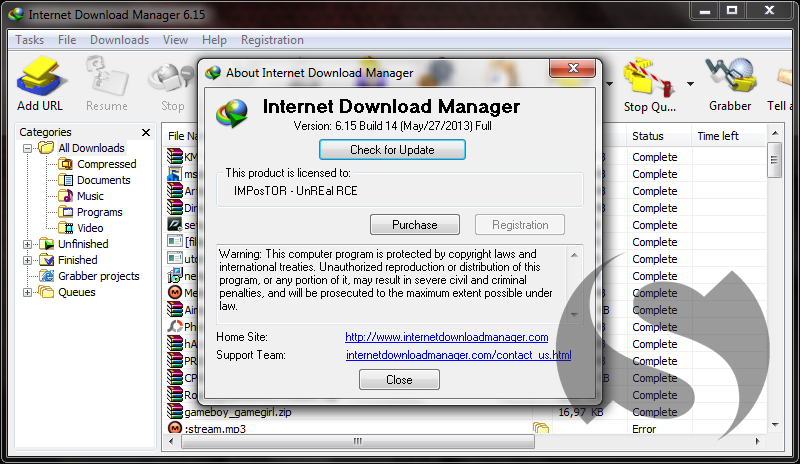Select the Grabber projects tree label
800x464 pixels.
coord(99,276)
